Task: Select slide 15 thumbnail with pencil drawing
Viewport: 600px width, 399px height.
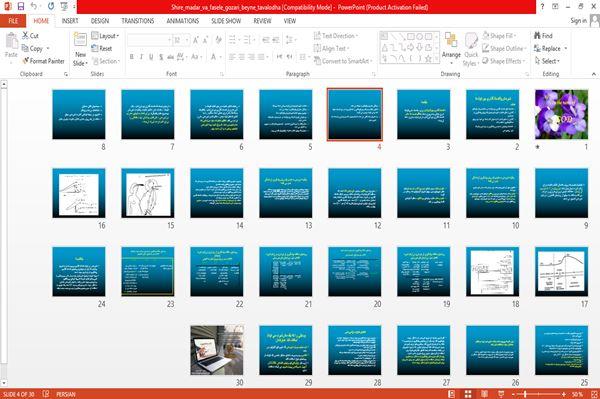Action: tap(148, 193)
